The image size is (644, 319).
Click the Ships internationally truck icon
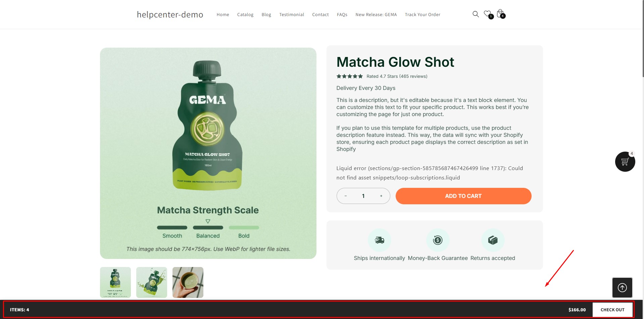point(379,240)
